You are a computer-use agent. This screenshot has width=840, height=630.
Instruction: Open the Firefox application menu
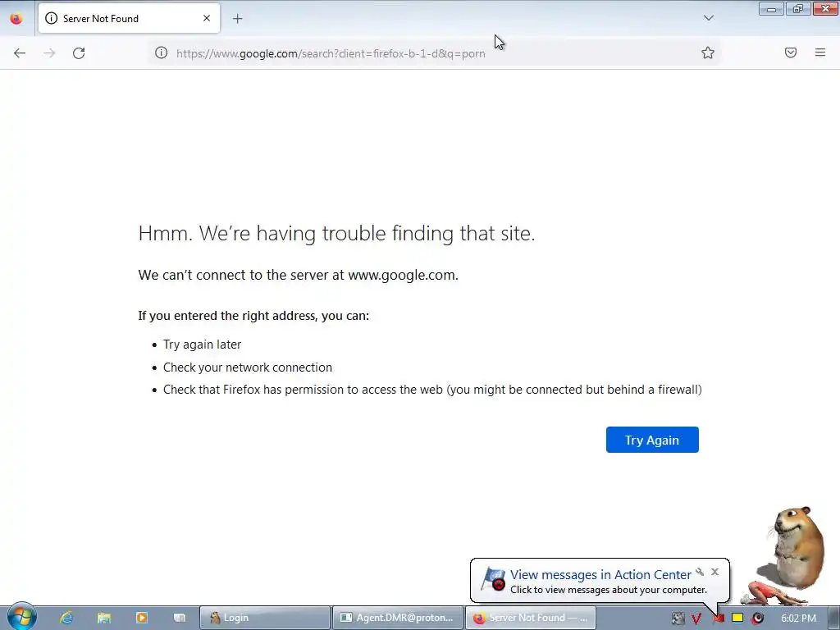click(x=820, y=52)
